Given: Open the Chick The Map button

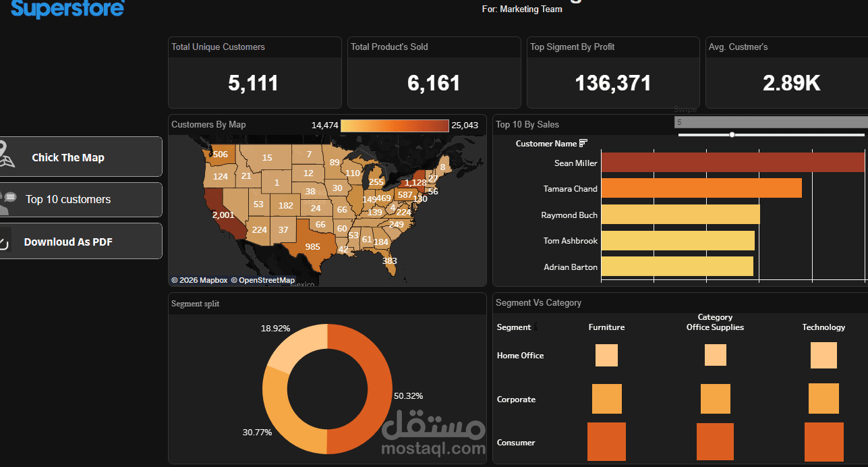Looking at the screenshot, I should point(81,157).
